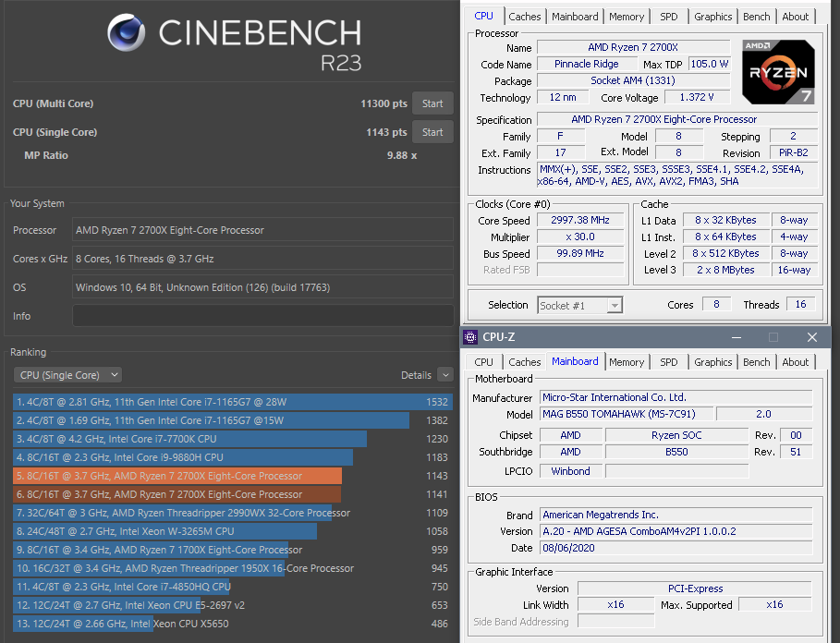Click the Core Speed value 2997.38 MHz
The image size is (840, 643).
pos(580,220)
